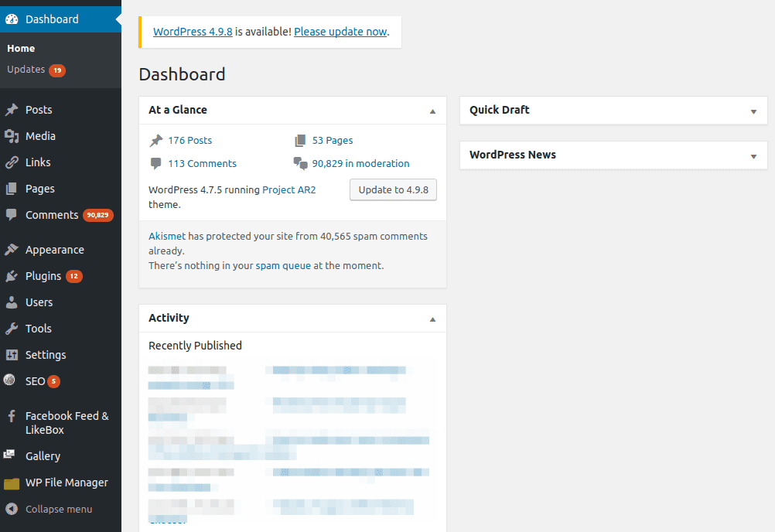
Task: Open the Comments menu label
Action: pyautogui.click(x=52, y=215)
